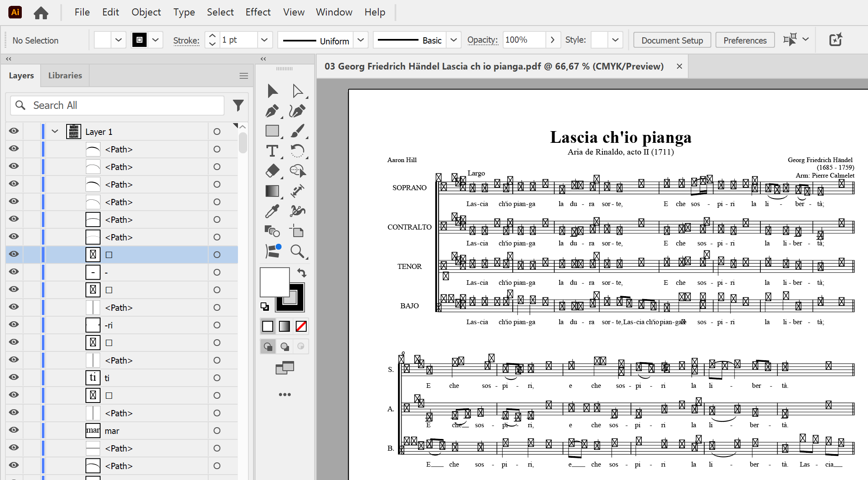Toggle visibility of highlighted selected row
The width and height of the screenshot is (868, 480).
point(14,254)
